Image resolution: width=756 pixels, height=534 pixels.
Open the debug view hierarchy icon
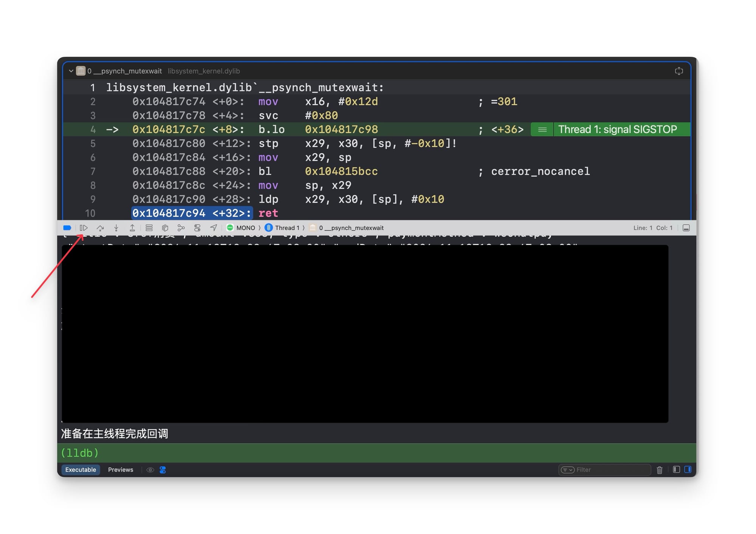pyautogui.click(x=165, y=228)
